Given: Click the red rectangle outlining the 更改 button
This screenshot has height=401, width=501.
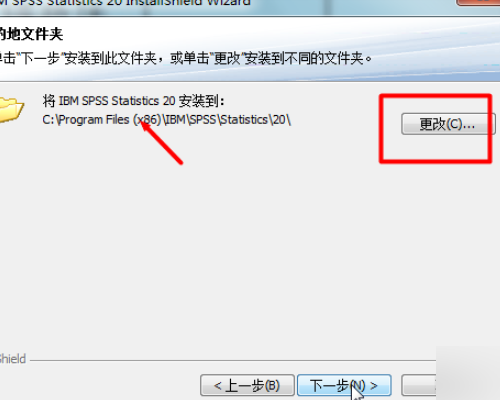Looking at the screenshot, I should pyautogui.click(x=435, y=129).
